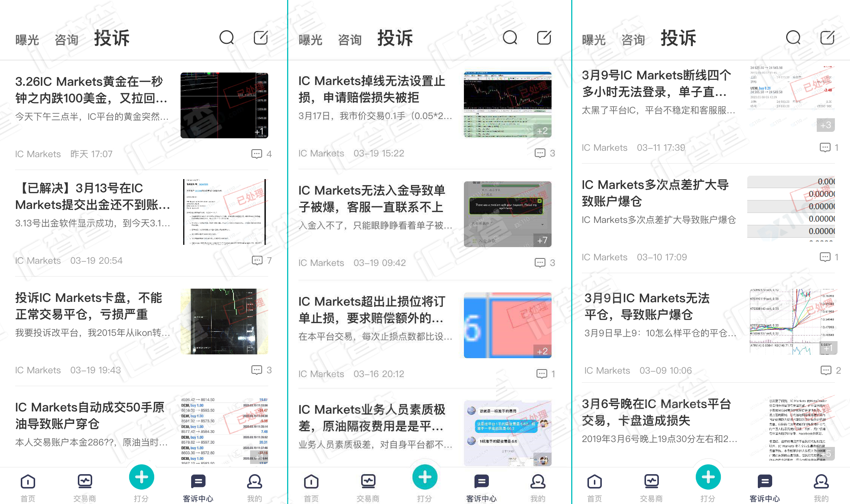Open IC Markets掉线无法设置止损 complaint title
Image resolution: width=850 pixels, height=504 pixels.
(372, 89)
